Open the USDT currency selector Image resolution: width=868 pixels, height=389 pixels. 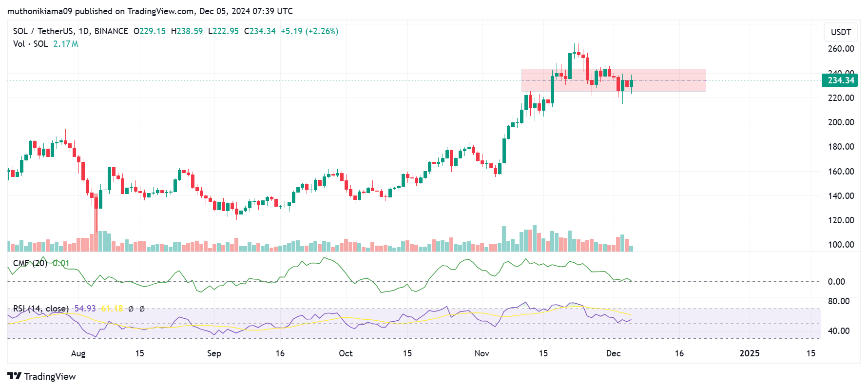(841, 32)
